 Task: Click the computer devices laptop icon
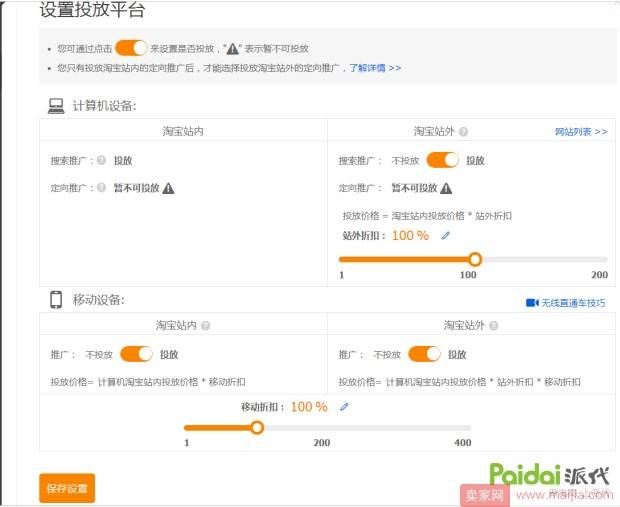56,106
